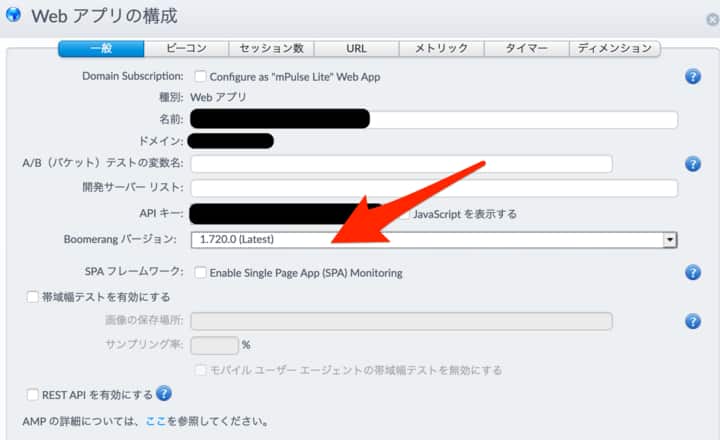Focus the A/B テストの変数名 input box

click(x=401, y=164)
